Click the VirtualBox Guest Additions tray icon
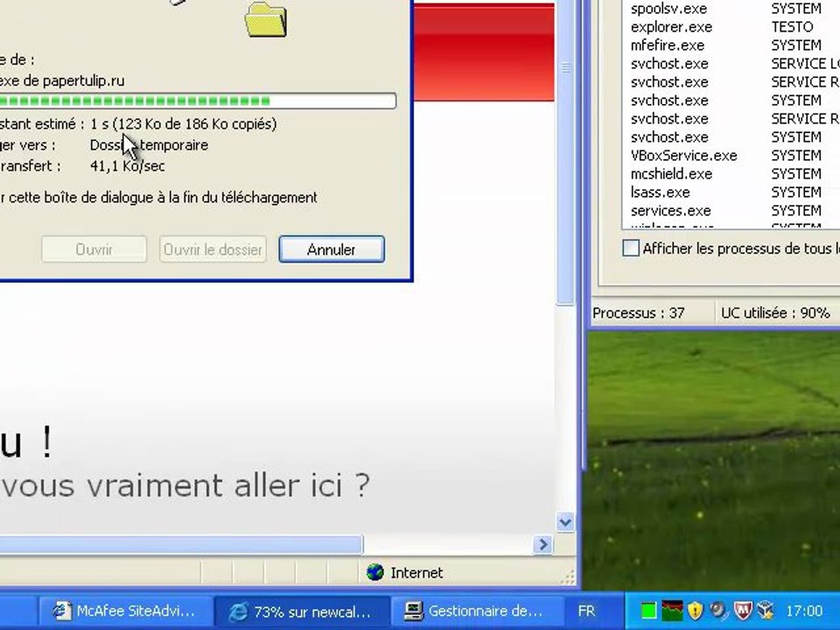840x630 pixels. coord(766,610)
